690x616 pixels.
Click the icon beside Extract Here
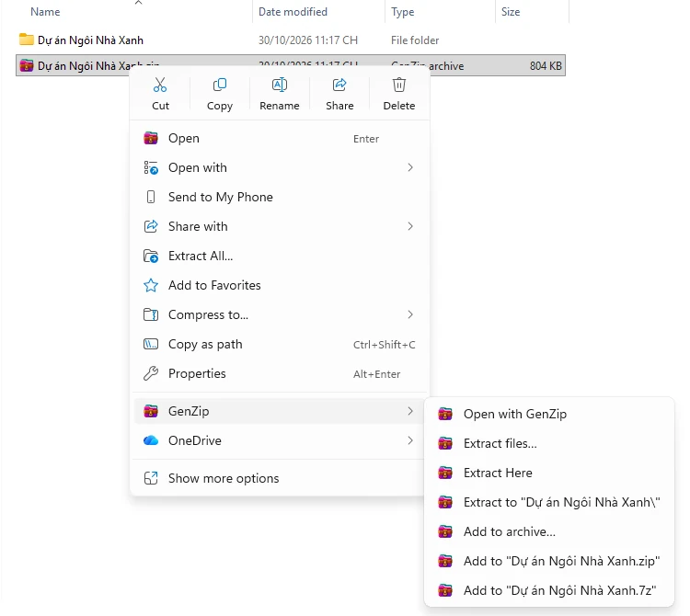(445, 473)
